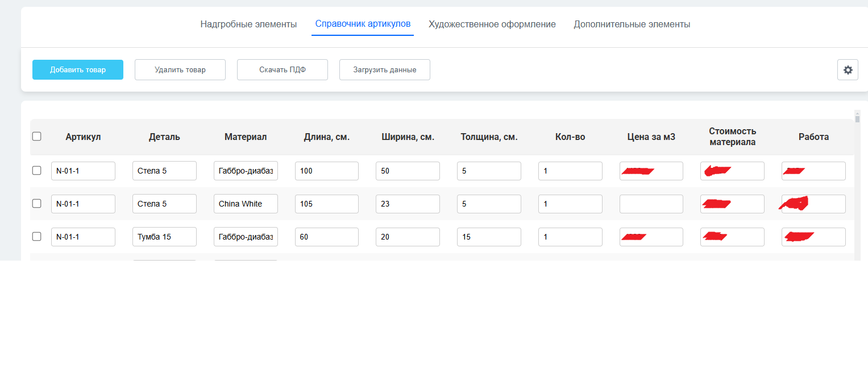Click the Добавить товар button
Screen dimensions: 868x371
point(78,70)
